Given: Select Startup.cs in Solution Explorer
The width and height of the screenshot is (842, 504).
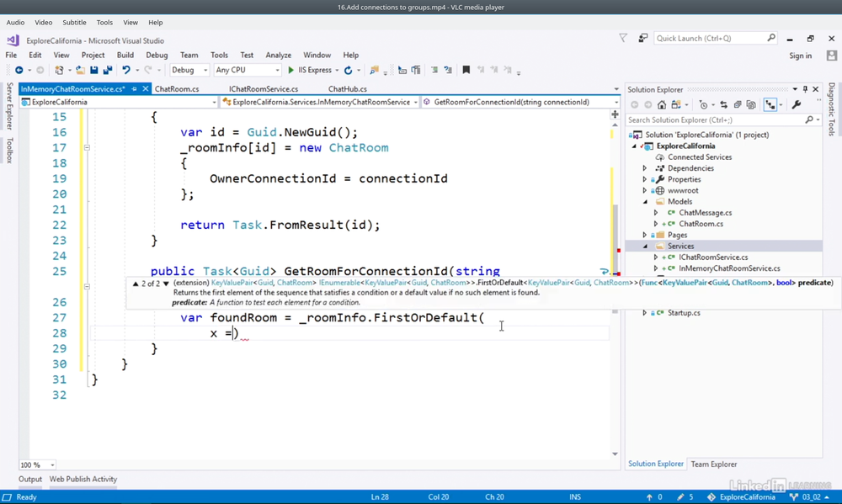Looking at the screenshot, I should [x=684, y=313].
